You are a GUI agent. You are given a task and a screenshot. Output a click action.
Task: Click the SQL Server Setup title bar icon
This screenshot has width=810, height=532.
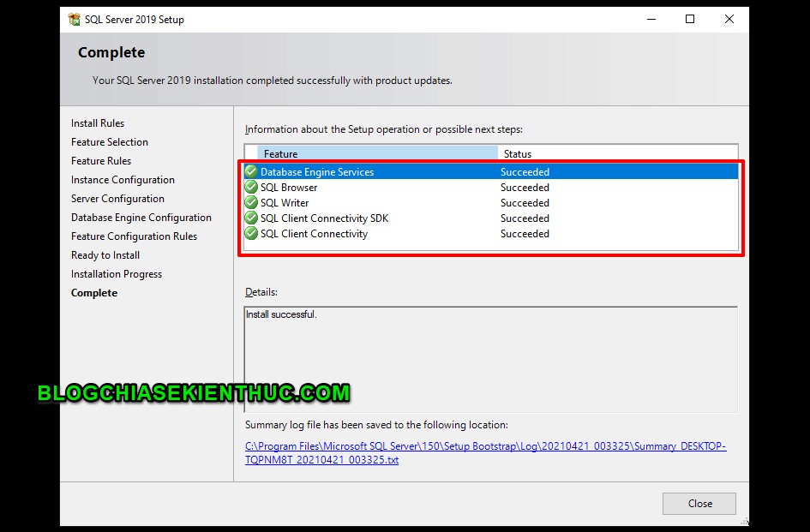click(75, 20)
